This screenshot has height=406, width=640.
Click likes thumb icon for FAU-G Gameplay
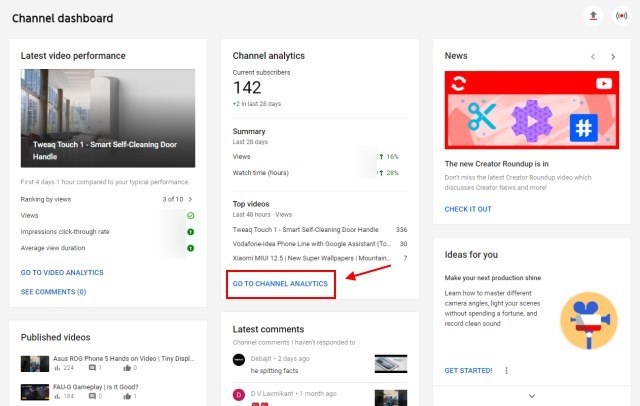127,396
